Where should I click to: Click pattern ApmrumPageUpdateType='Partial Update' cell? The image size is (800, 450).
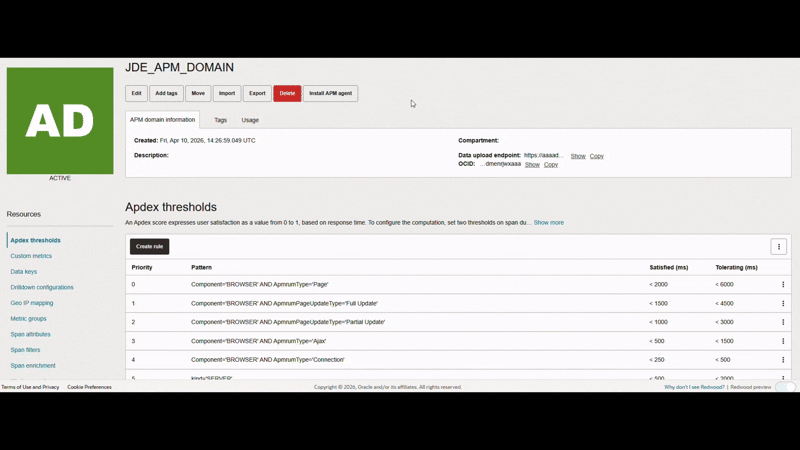pos(288,322)
